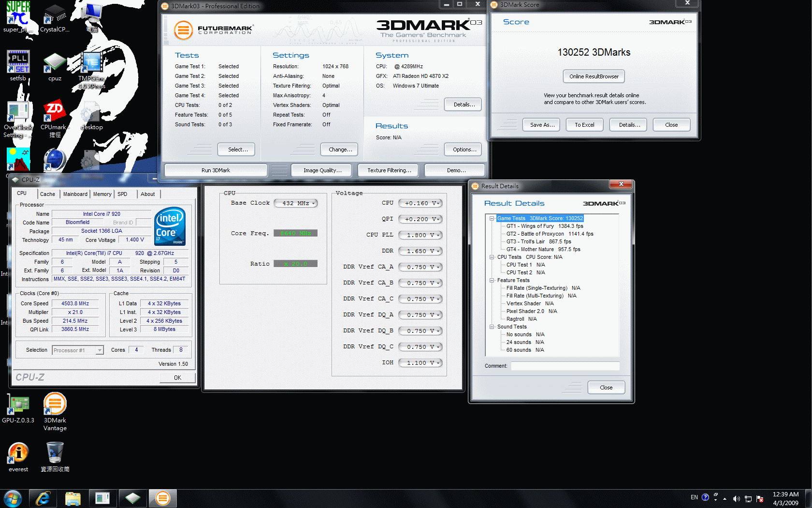Click Close in Result Details window
Image resolution: width=812 pixels, height=508 pixels.
point(606,388)
